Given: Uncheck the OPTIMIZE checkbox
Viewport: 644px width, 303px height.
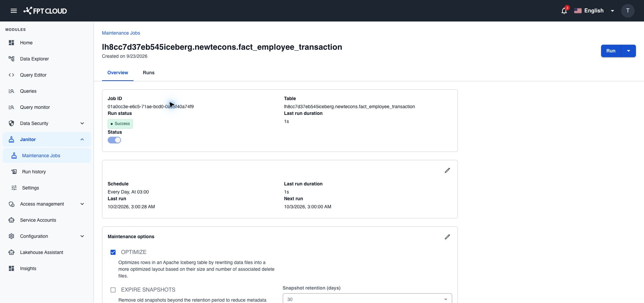Looking at the screenshot, I should [x=113, y=252].
